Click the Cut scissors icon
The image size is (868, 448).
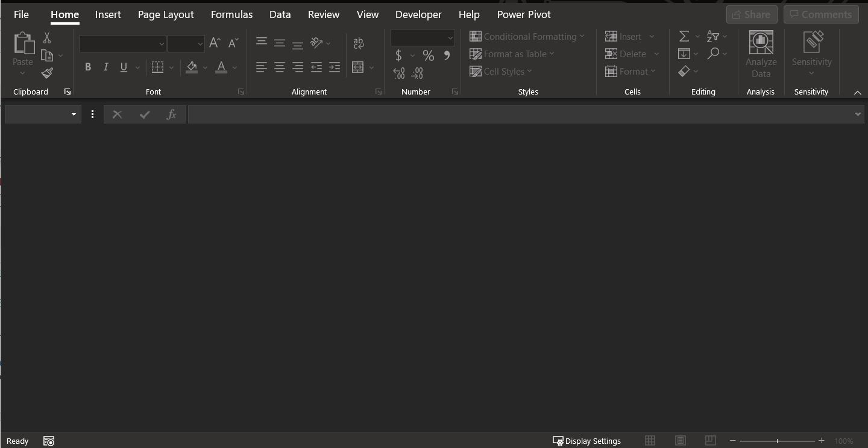click(x=47, y=37)
